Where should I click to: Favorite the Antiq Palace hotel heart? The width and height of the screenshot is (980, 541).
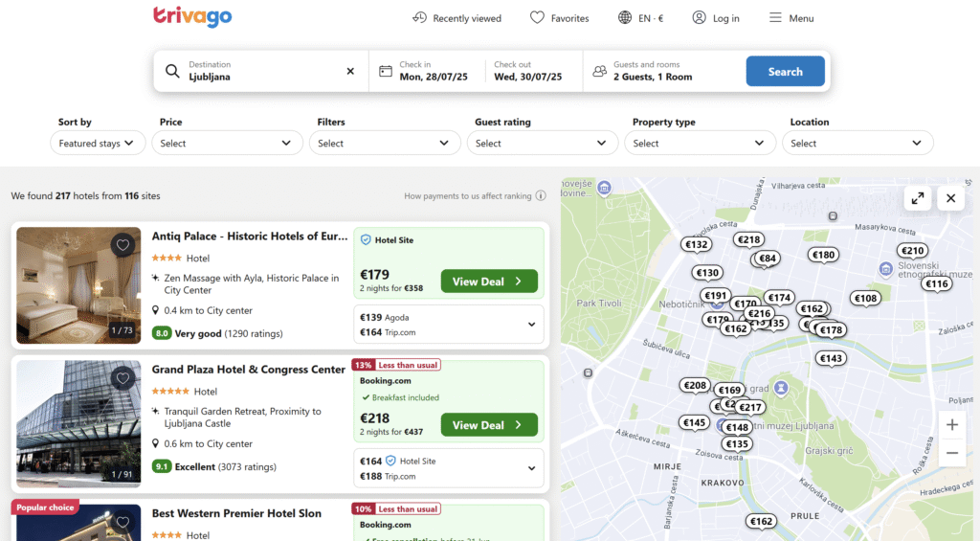[122, 245]
